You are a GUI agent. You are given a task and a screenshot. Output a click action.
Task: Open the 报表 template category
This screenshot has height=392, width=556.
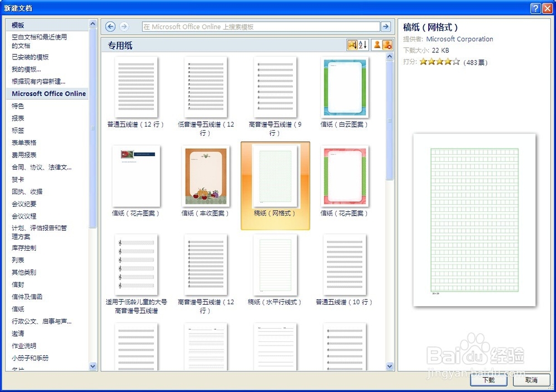point(18,118)
